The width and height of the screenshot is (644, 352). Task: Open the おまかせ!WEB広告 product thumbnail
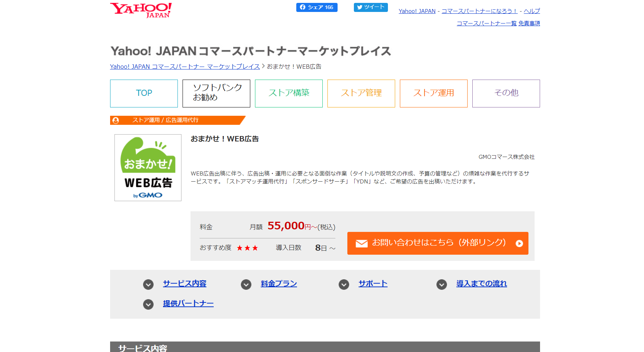pyautogui.click(x=148, y=167)
